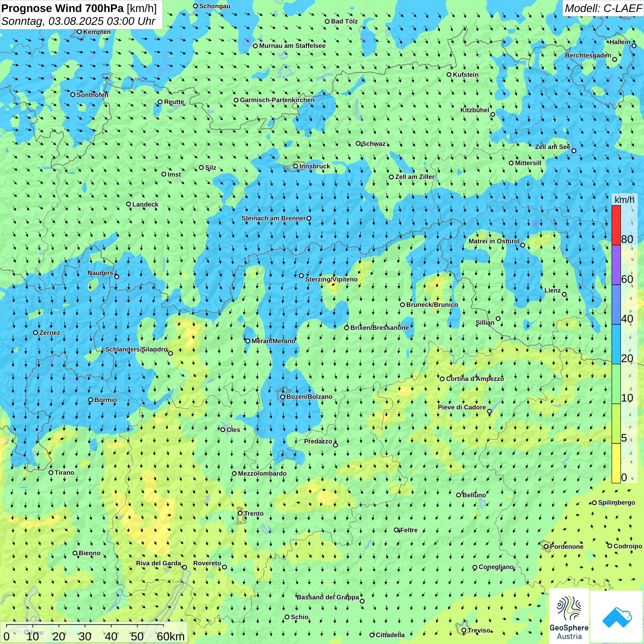Click the "Modell: C-LAEF" label
This screenshot has height=644, width=644.
click(x=603, y=8)
